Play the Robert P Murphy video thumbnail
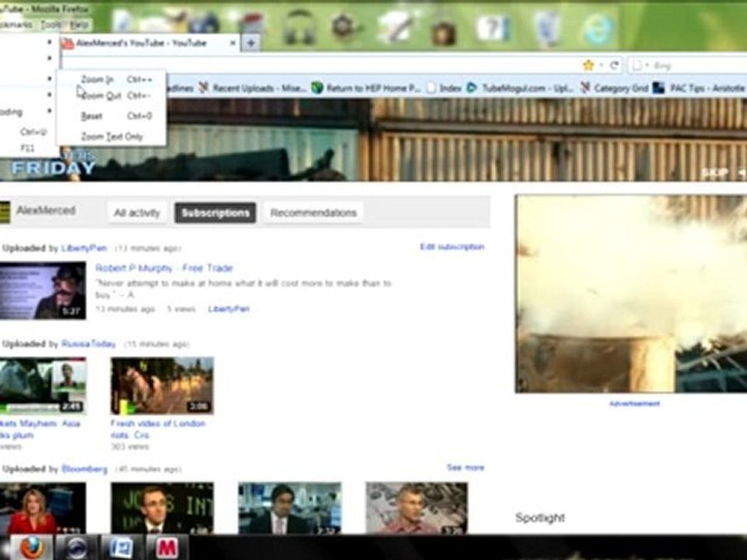Viewport: 747px width, 560px height. (43, 290)
